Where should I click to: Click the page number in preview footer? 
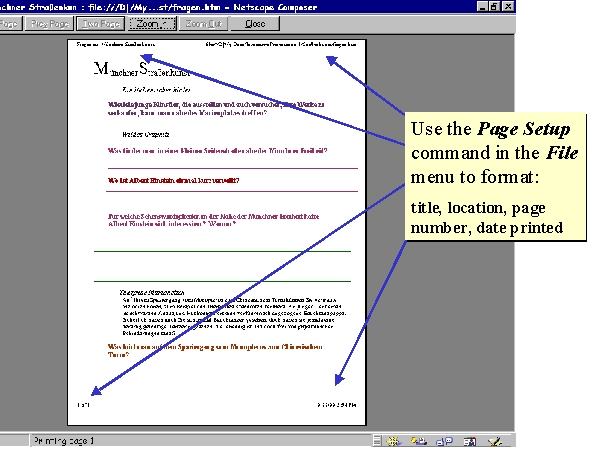[x=84, y=404]
